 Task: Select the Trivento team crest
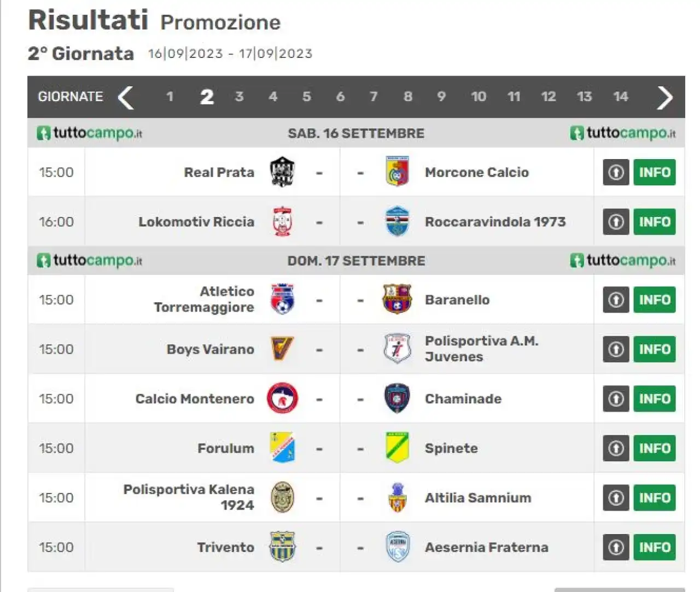283,547
